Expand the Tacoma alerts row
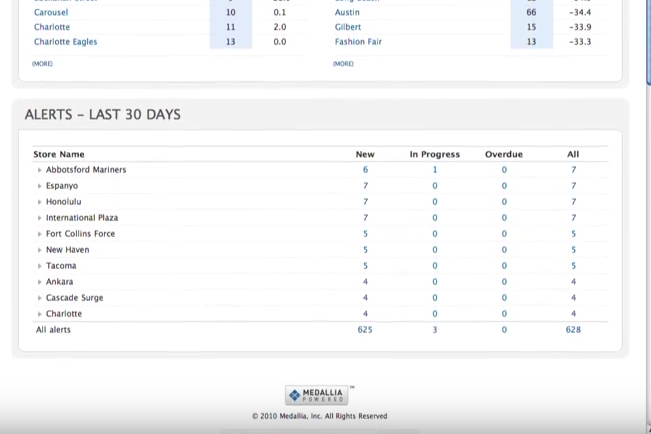Image resolution: width=651 pixels, height=434 pixels. pyautogui.click(x=40, y=266)
